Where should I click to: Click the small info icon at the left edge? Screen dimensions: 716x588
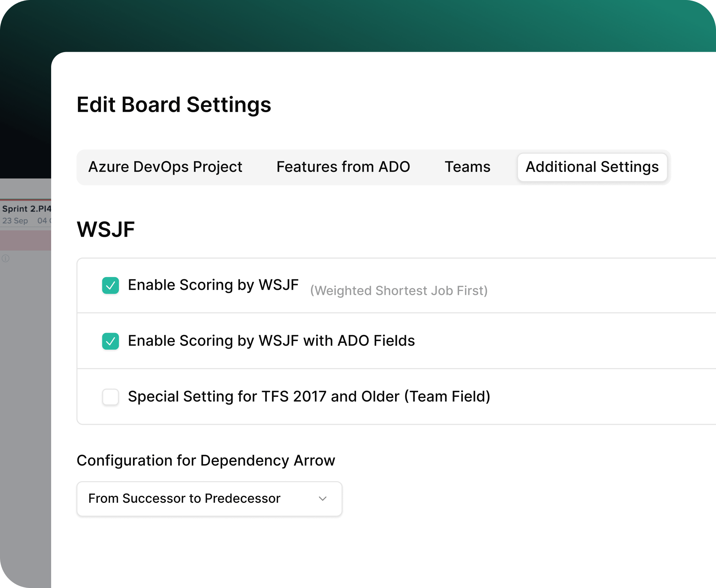[x=6, y=259]
